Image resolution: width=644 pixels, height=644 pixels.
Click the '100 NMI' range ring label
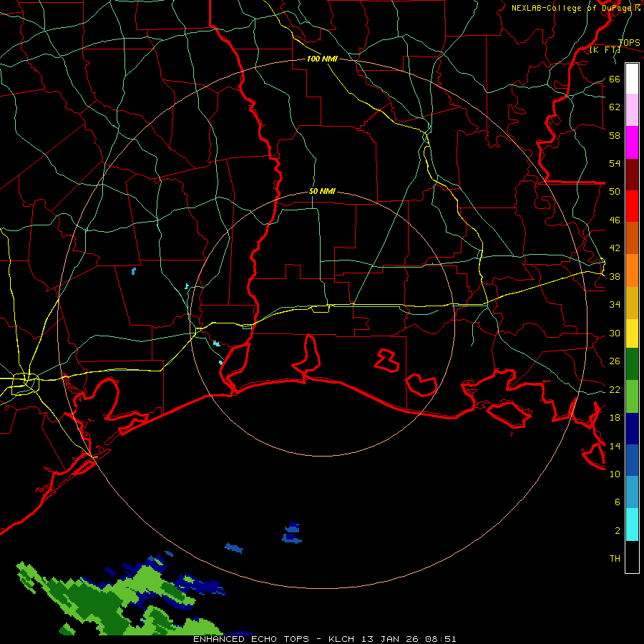tap(322, 59)
